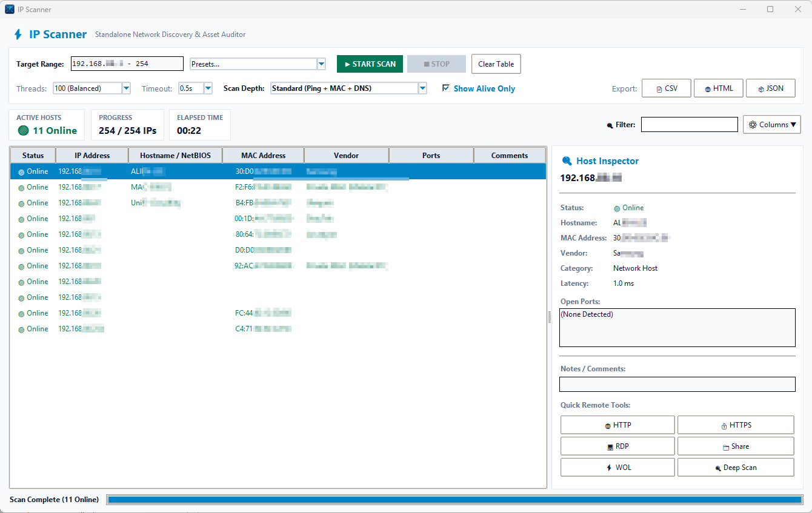The width and height of the screenshot is (812, 513).
Task: Click the magnifier icon beside Filter label
Action: 610,125
